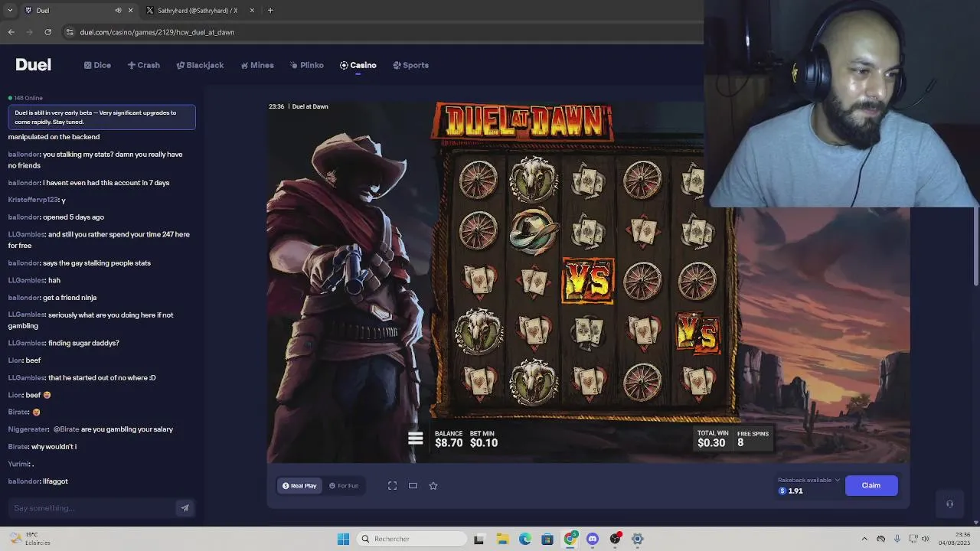The width and height of the screenshot is (980, 551).
Task: Open the Windows Start menu
Action: click(343, 539)
